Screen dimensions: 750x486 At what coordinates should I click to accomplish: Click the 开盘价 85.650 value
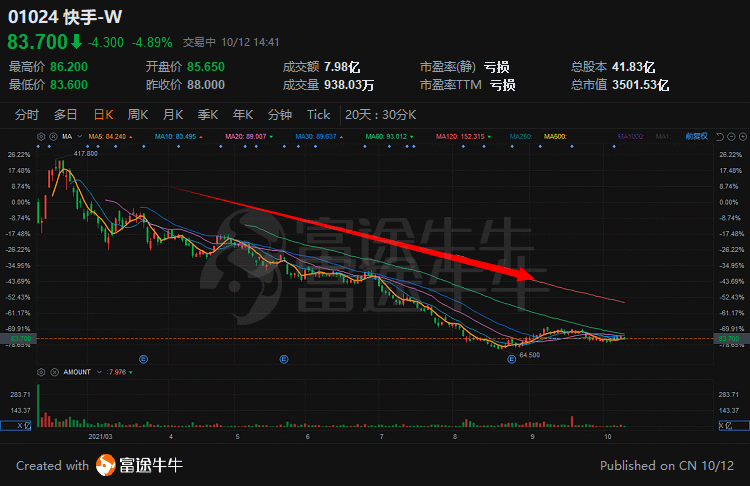[206, 67]
